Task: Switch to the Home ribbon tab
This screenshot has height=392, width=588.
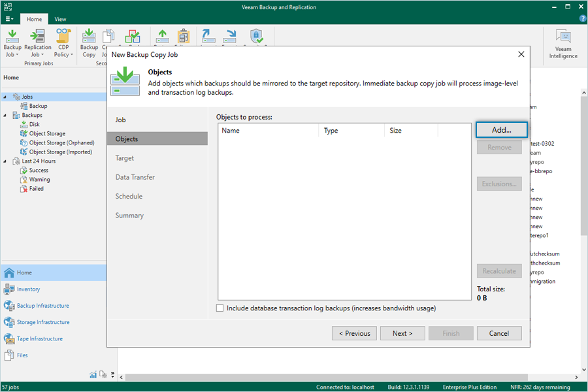Action: click(x=34, y=19)
